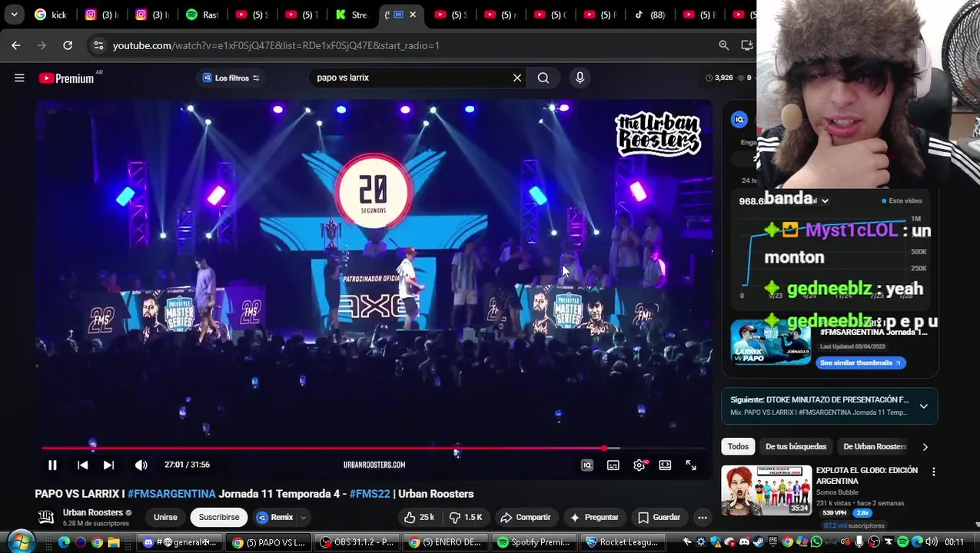Skip to the previous video

(82, 465)
